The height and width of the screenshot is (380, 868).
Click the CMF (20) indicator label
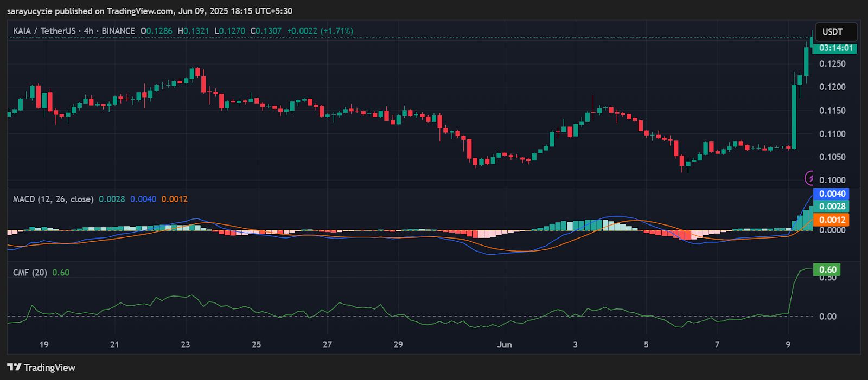(30, 273)
